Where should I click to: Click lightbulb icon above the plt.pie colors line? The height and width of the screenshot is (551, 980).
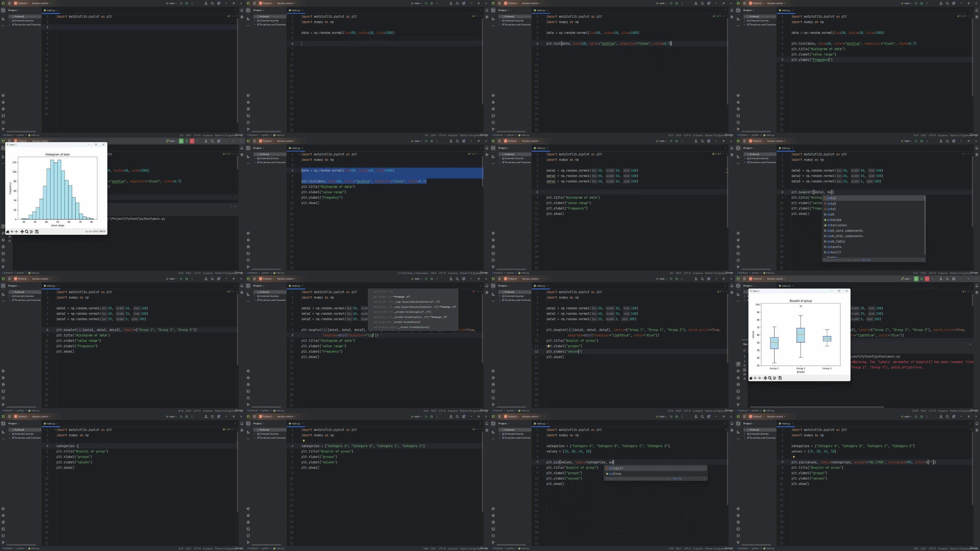793,457
